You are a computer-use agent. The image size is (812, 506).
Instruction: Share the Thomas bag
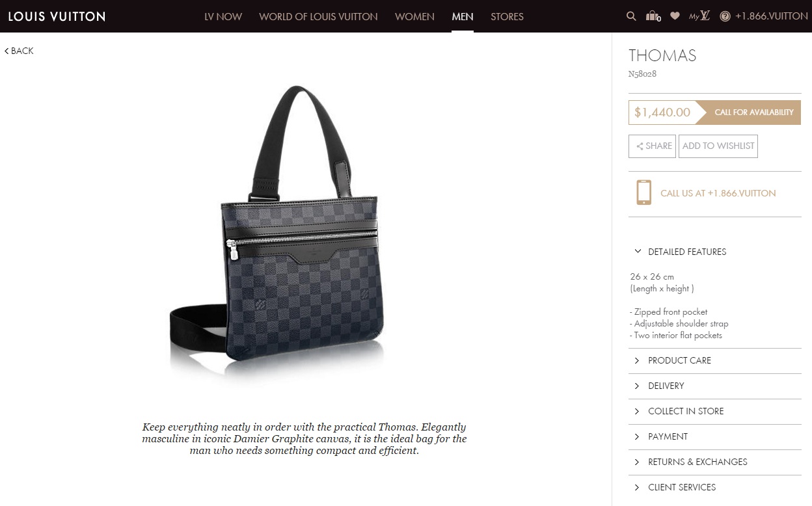point(653,146)
